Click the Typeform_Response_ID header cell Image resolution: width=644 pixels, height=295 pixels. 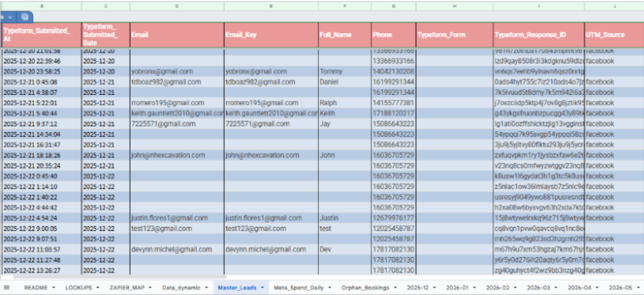[x=537, y=34]
